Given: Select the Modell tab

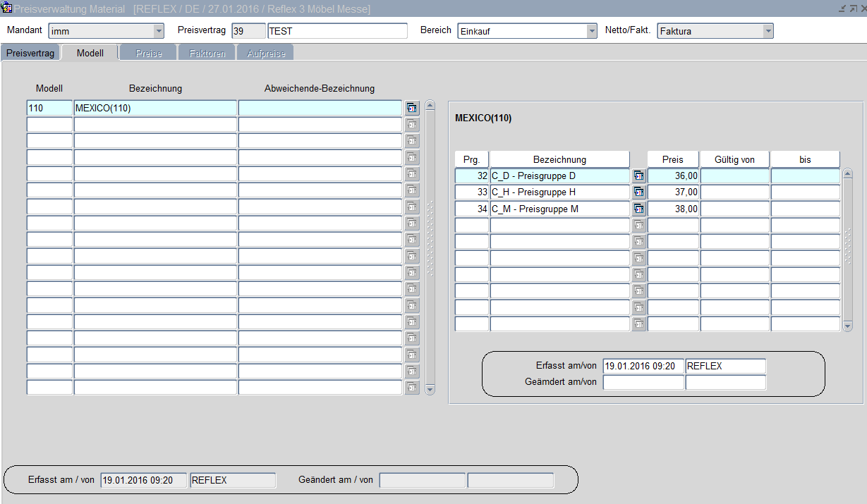Looking at the screenshot, I should tap(90, 54).
